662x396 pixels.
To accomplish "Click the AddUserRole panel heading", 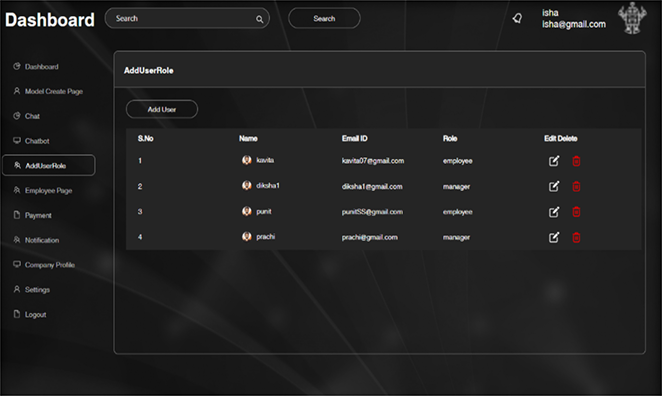I will coord(149,71).
